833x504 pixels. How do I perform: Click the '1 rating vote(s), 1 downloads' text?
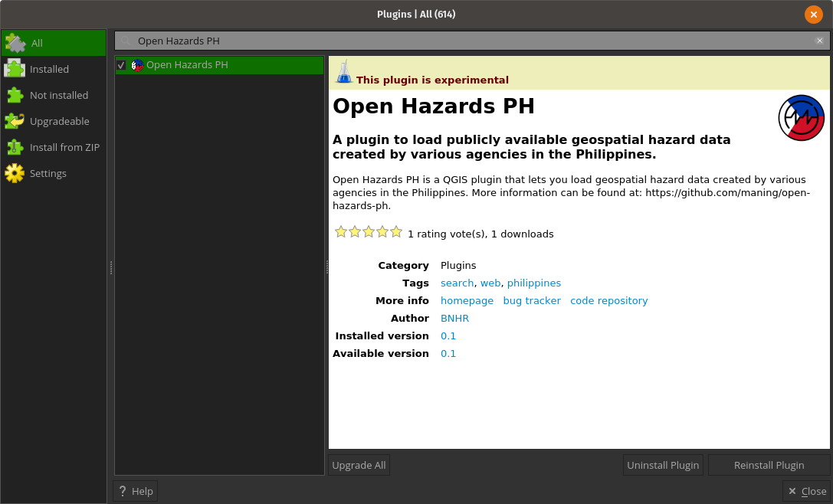tap(480, 234)
